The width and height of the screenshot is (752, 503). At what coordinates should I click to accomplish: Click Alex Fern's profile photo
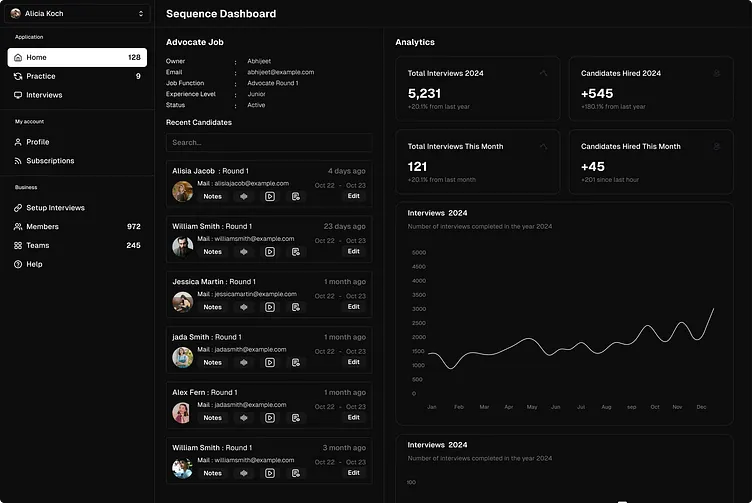click(x=182, y=412)
